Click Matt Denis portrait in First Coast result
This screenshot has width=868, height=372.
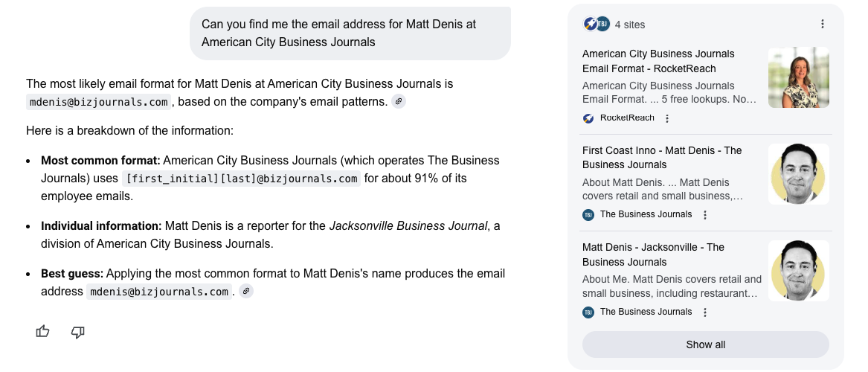(798, 174)
